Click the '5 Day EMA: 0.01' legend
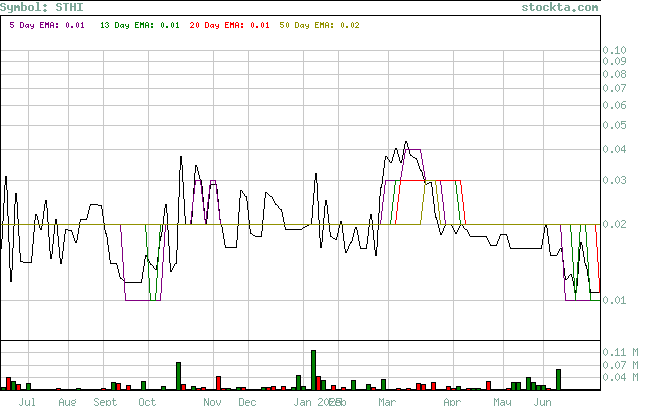The height and width of the screenshot is (406, 655). tap(47, 25)
